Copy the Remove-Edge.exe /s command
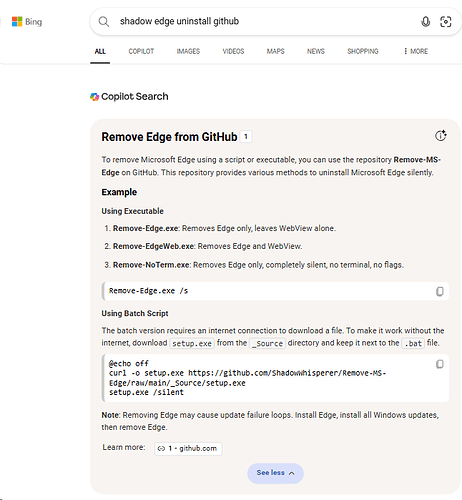This screenshot has width=462, height=500. [x=440, y=291]
